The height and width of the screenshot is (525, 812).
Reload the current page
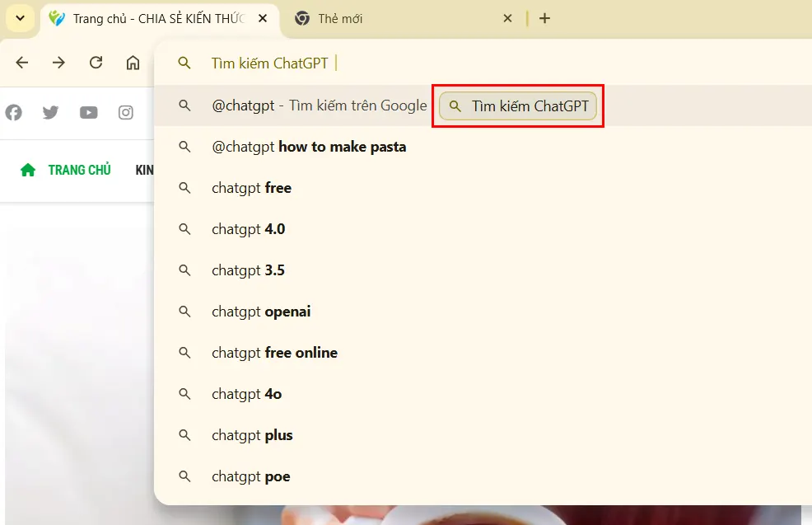pos(96,62)
